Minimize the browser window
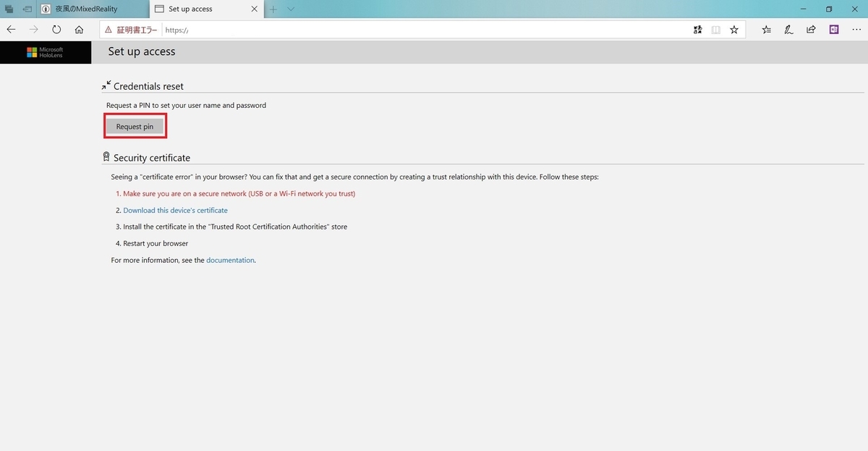The height and width of the screenshot is (451, 868). [x=803, y=9]
